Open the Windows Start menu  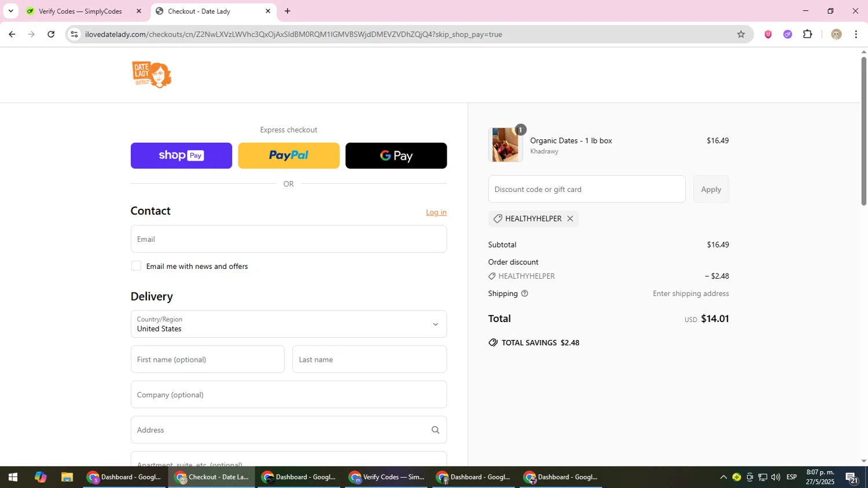(x=13, y=477)
